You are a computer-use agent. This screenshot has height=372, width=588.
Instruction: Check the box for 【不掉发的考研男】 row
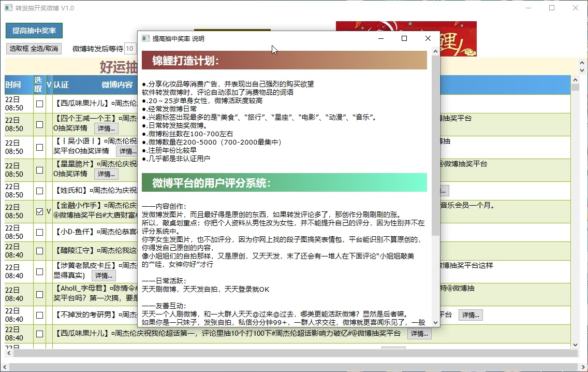click(39, 315)
